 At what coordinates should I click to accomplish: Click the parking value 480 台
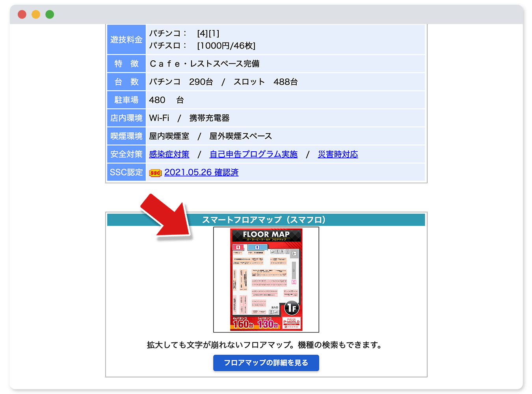[166, 100]
